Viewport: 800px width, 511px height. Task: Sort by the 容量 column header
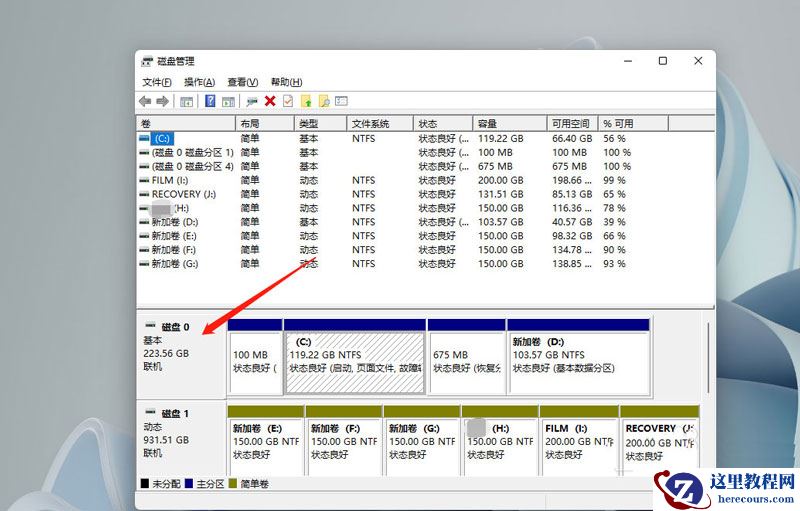[x=509, y=123]
